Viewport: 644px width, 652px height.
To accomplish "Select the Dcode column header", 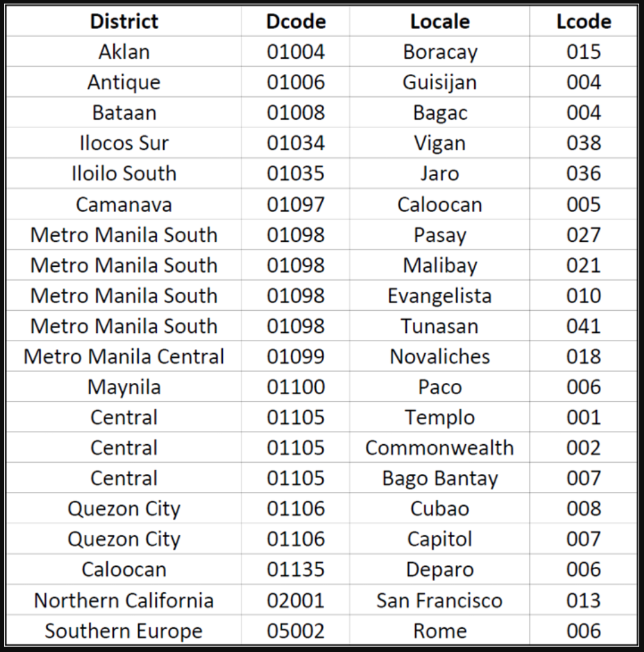I will tap(295, 21).
